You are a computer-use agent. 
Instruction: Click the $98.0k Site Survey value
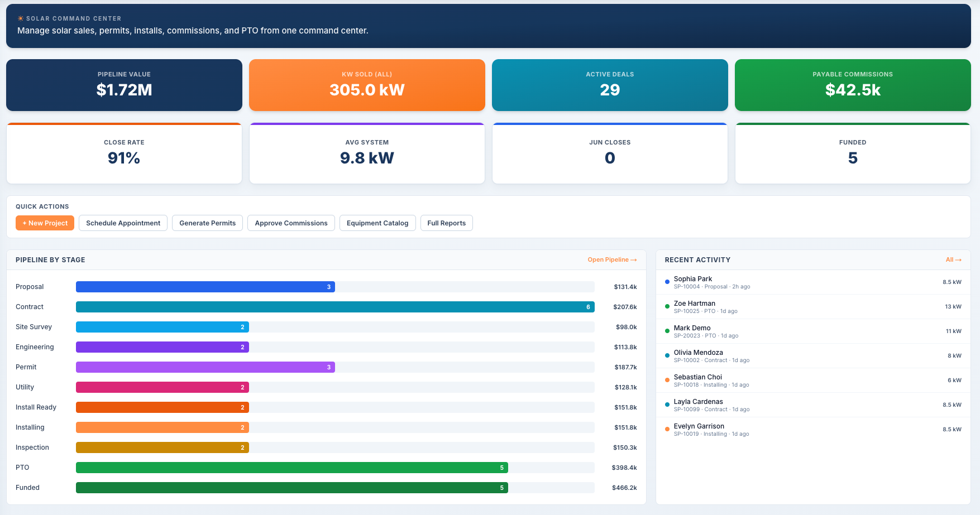coord(627,327)
